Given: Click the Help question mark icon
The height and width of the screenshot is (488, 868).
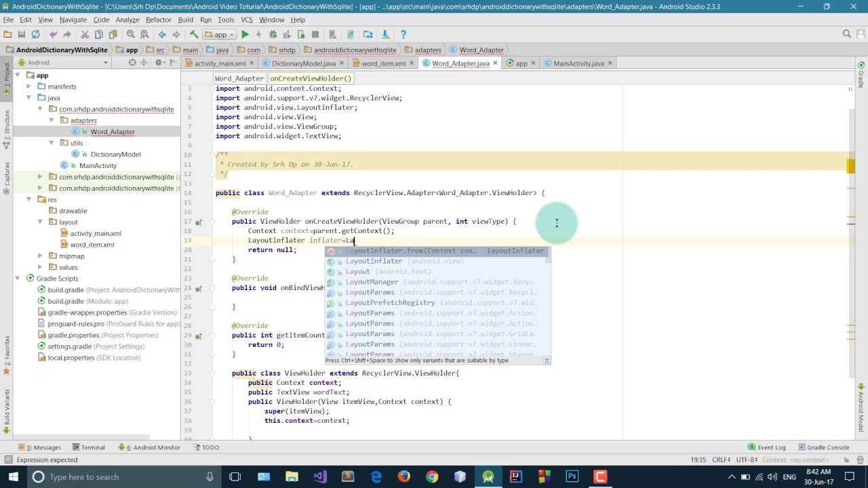Looking at the screenshot, I should pyautogui.click(x=403, y=35).
